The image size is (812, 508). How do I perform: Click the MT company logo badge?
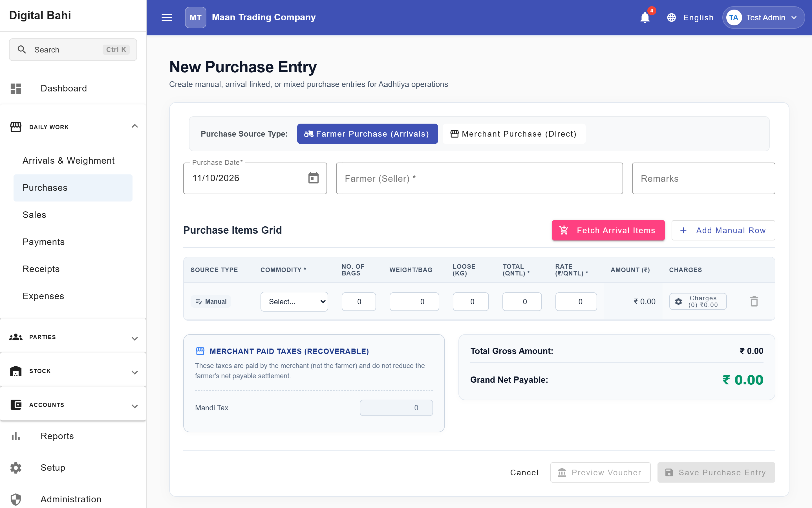point(195,17)
